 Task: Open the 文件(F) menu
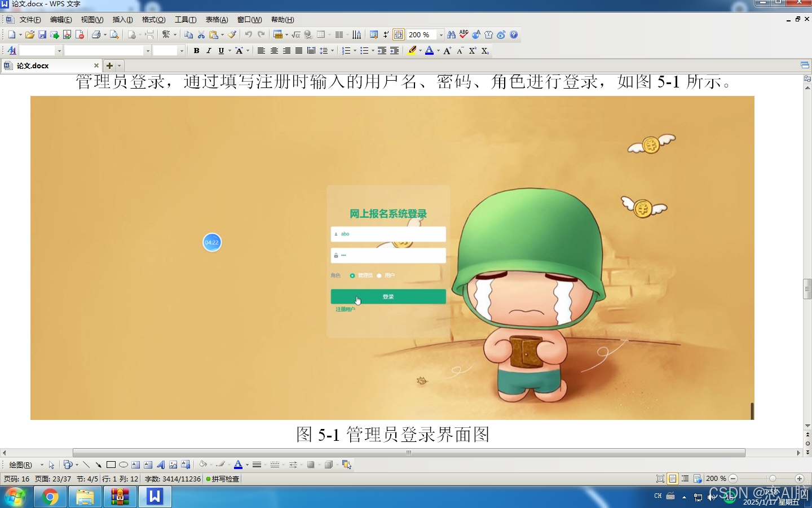tap(30, 20)
